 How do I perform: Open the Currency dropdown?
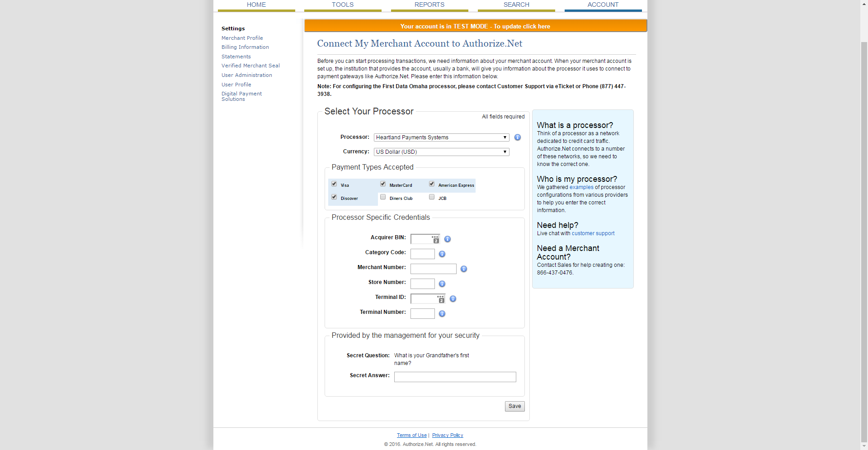(442, 152)
